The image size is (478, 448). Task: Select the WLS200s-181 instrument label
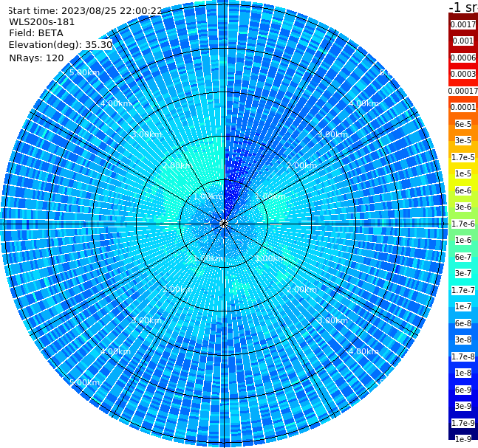(x=42, y=22)
